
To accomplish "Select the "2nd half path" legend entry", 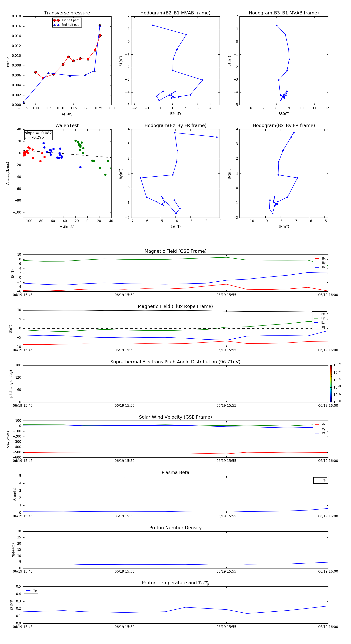I will click(67, 25).
